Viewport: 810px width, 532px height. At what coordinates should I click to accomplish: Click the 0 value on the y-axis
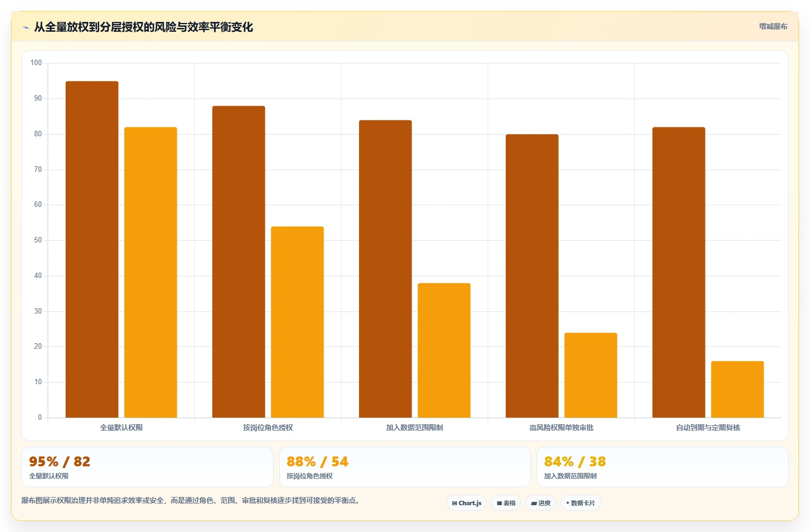pos(40,417)
